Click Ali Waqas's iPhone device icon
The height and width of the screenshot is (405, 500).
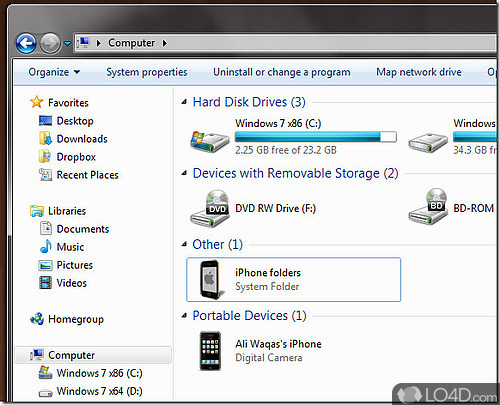[x=210, y=351]
